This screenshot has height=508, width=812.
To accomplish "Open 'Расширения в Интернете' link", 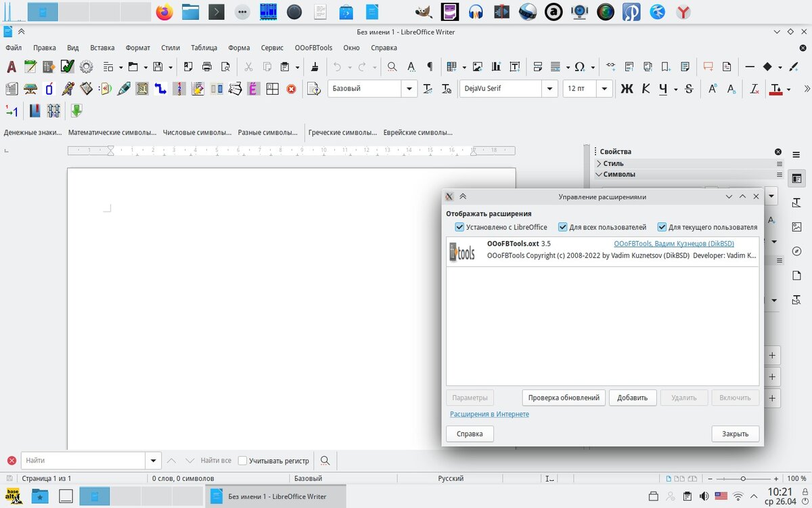I will click(x=489, y=414).
